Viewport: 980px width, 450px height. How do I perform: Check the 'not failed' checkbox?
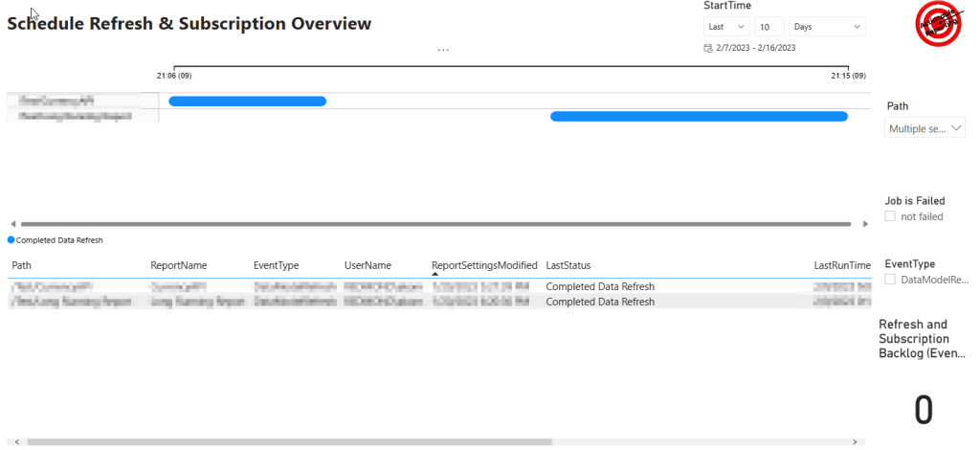click(891, 216)
